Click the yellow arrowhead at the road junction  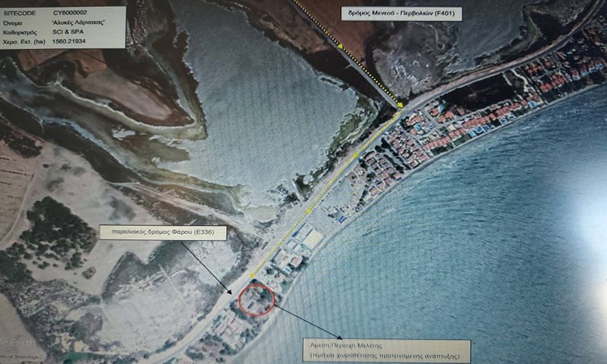point(401,107)
